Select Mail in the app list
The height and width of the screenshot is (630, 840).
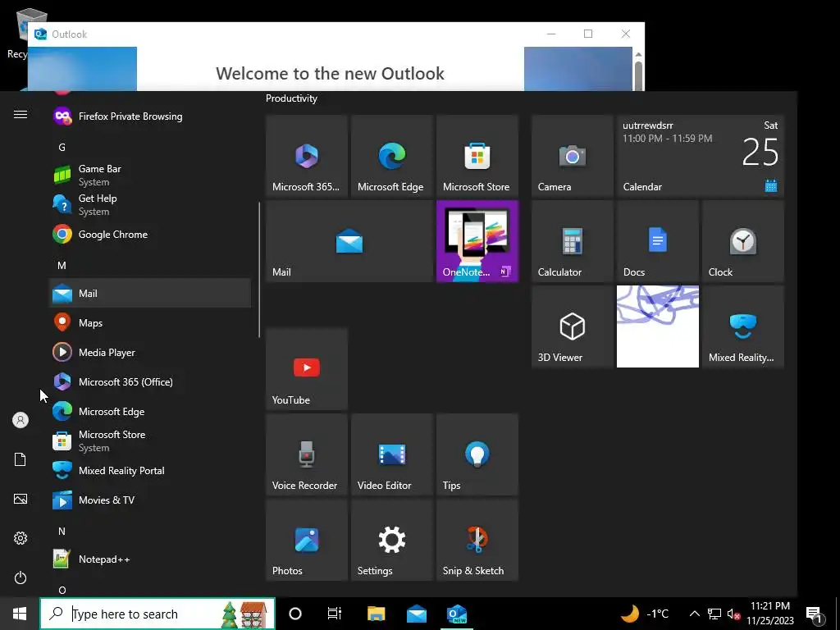pos(149,293)
